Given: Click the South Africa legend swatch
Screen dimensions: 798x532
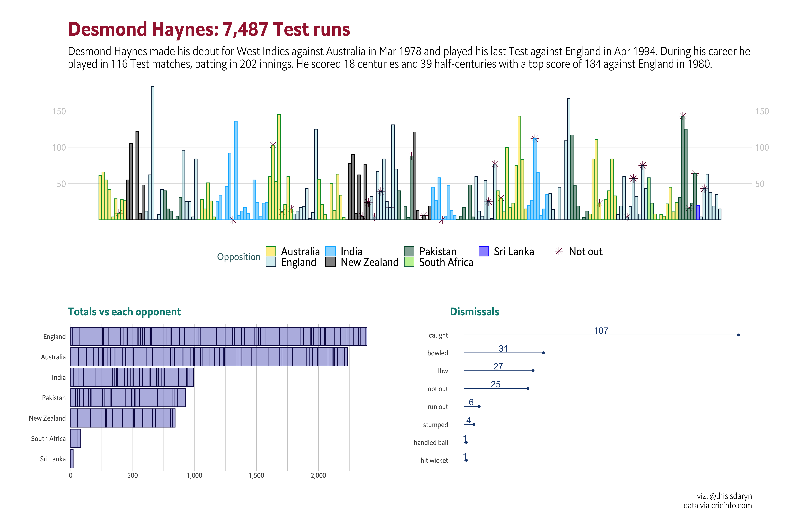Looking at the screenshot, I should coord(409,262).
